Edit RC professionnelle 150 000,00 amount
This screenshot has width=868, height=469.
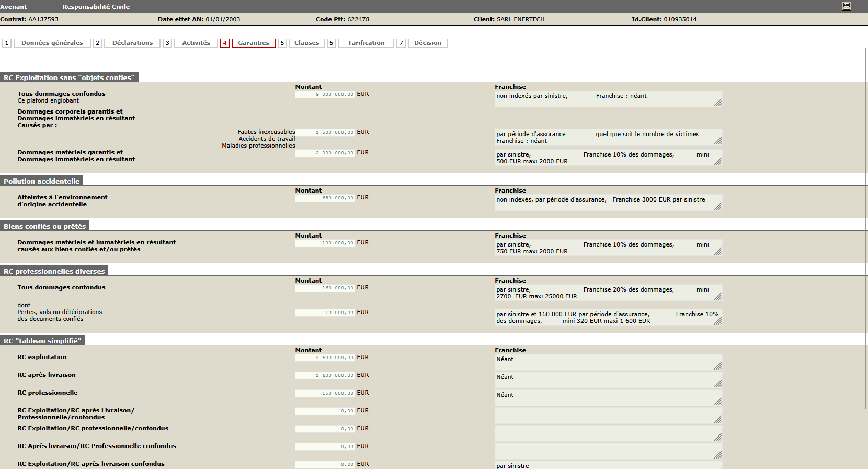coord(325,393)
